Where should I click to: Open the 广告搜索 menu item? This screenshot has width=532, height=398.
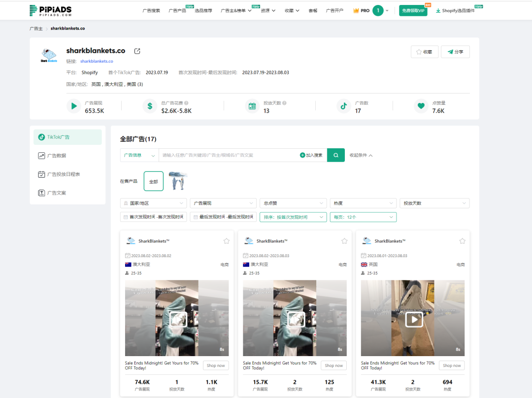pos(151,10)
